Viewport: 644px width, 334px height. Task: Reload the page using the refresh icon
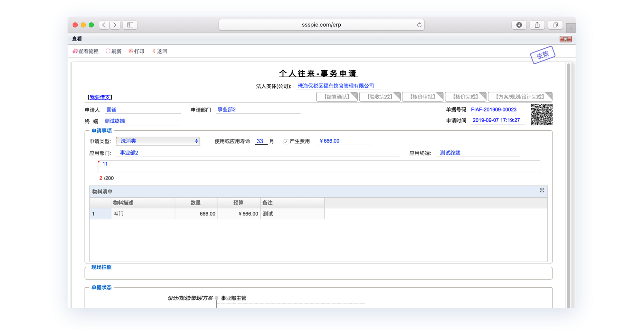(x=419, y=25)
